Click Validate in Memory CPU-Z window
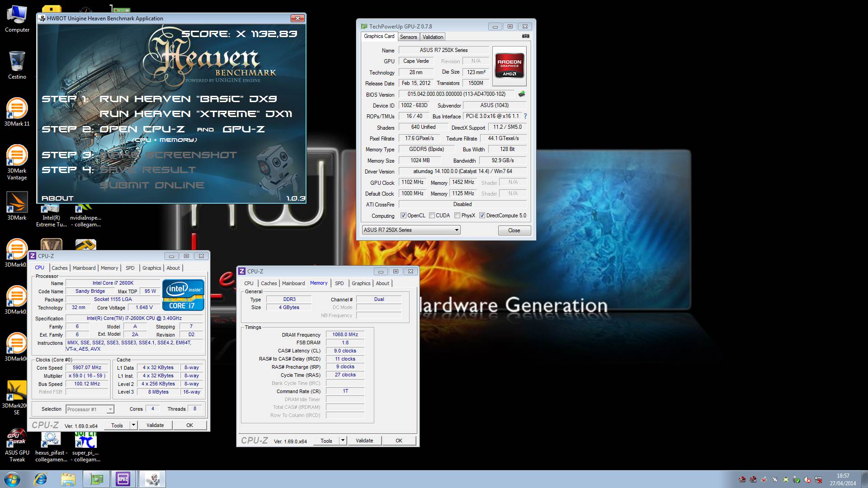The width and height of the screenshot is (868, 488). pyautogui.click(x=364, y=441)
